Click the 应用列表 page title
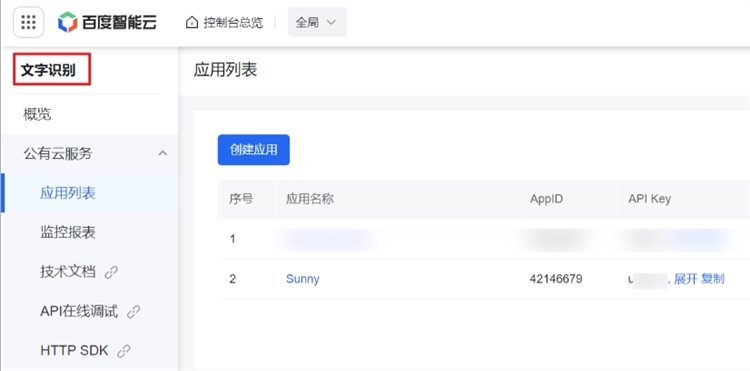 [x=225, y=70]
